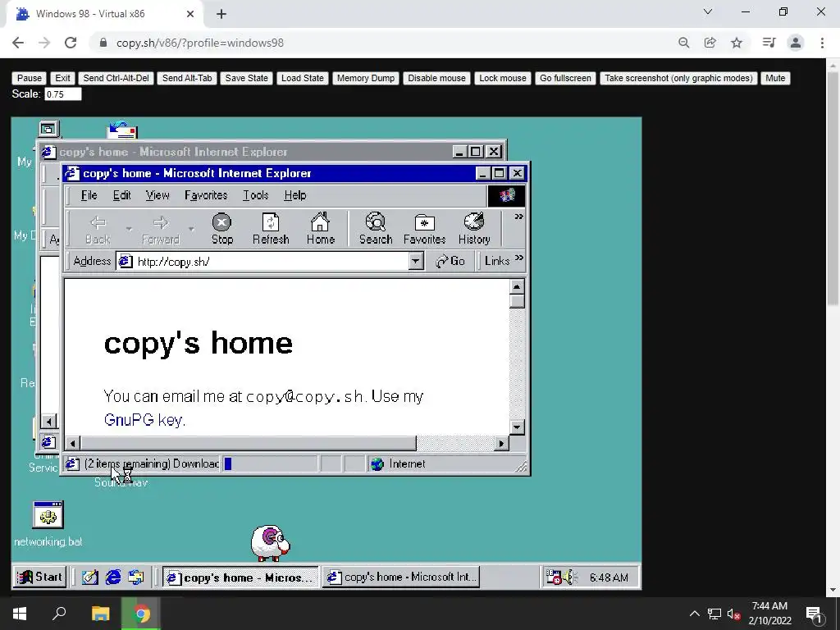Click the Send Ctrl-Alt-Del button
Image resolution: width=840 pixels, height=630 pixels.
[116, 78]
